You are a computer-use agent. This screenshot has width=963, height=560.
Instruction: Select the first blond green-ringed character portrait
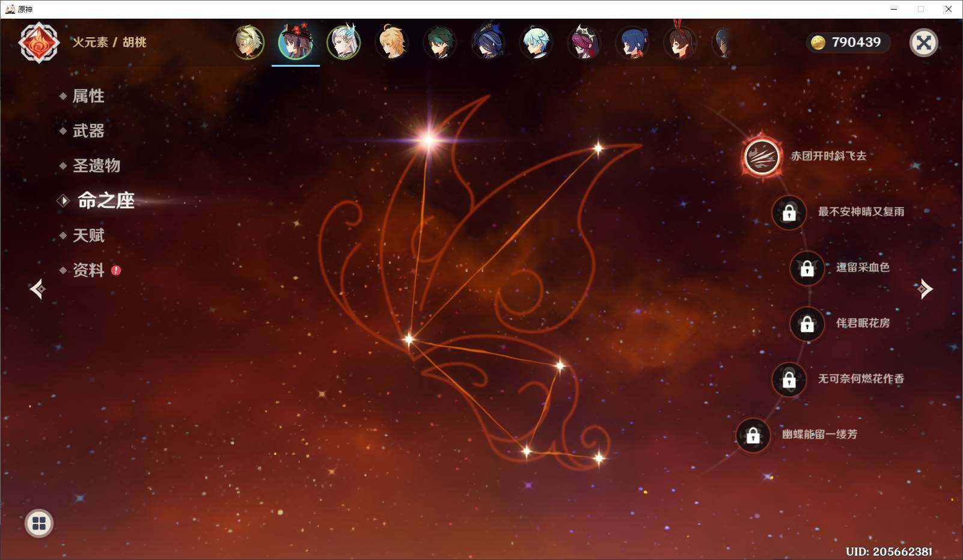[x=248, y=42]
